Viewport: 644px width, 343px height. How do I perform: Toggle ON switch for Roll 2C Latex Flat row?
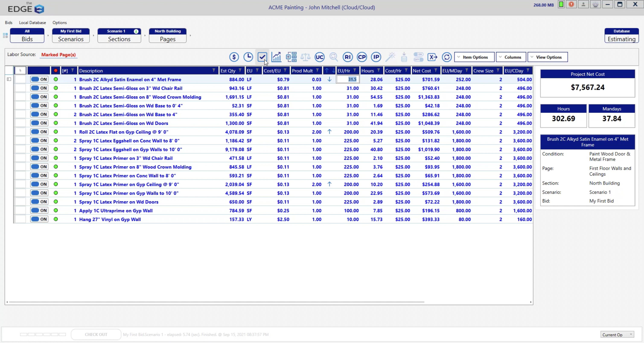39,132
